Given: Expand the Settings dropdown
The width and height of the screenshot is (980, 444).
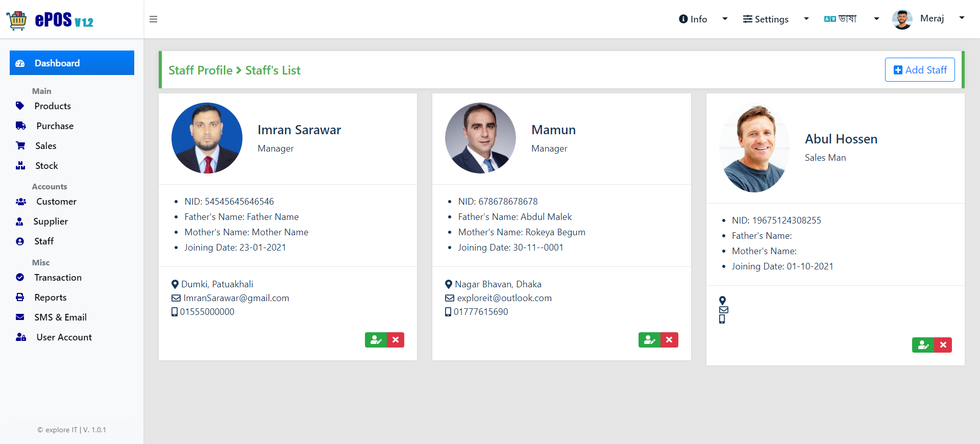Looking at the screenshot, I should (776, 19).
